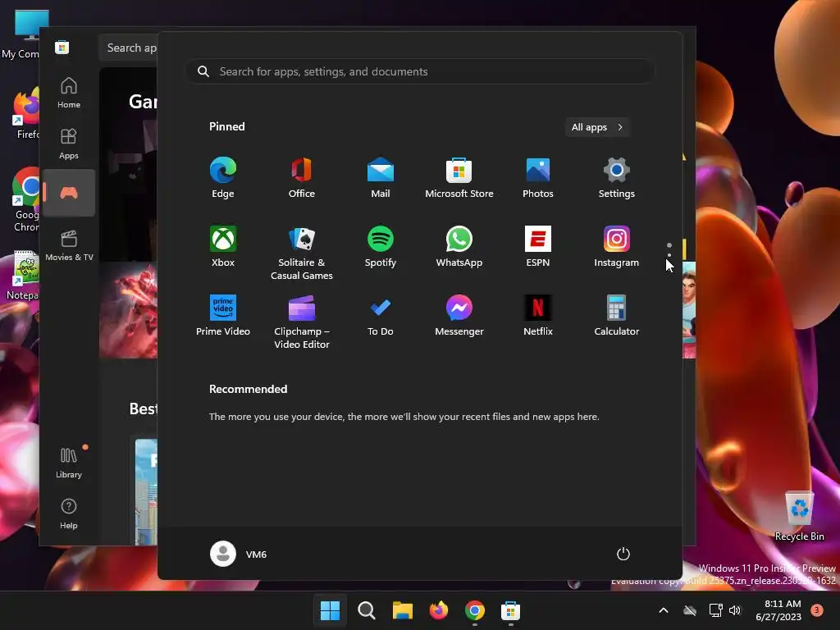Image resolution: width=840 pixels, height=630 pixels.
Task: Open WhatsApp from pinned apps
Action: click(x=459, y=246)
